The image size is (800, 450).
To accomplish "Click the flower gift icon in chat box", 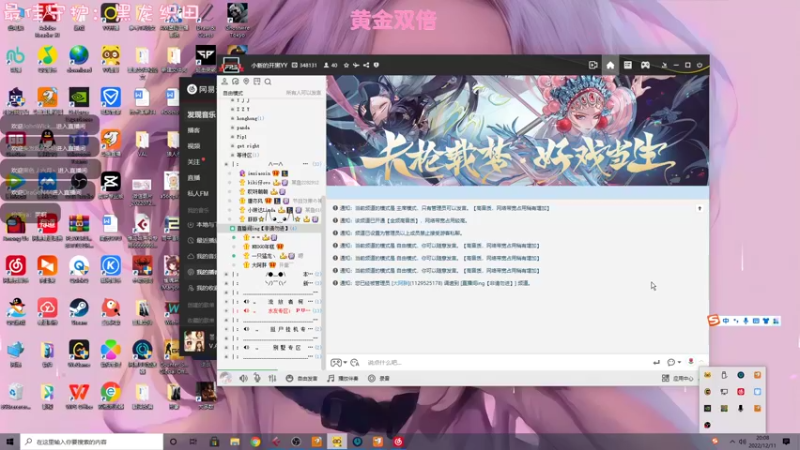I will [691, 362].
